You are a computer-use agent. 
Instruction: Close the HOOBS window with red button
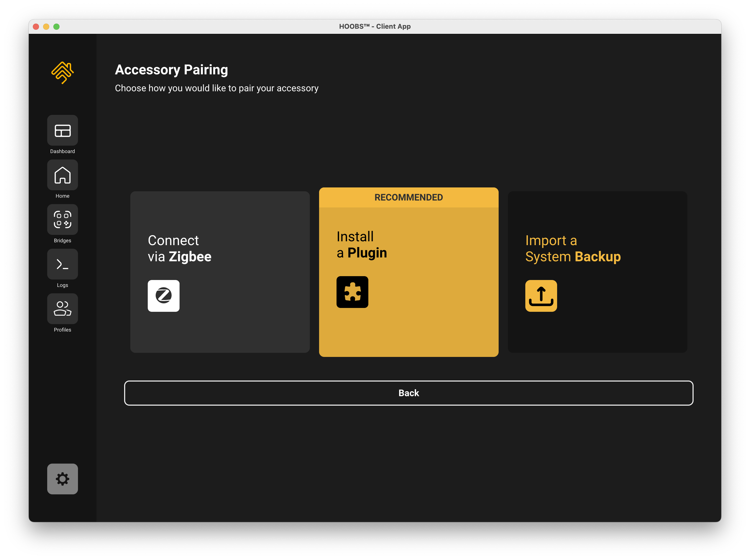pyautogui.click(x=36, y=26)
